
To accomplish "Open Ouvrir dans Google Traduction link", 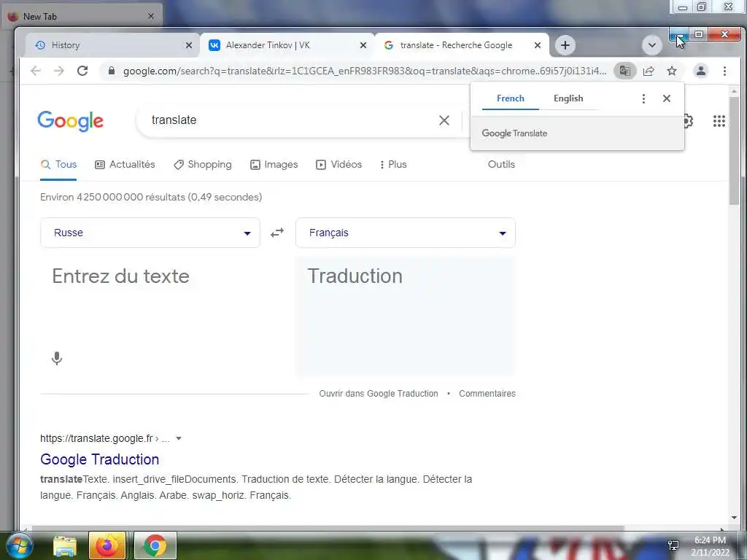I will coord(379,394).
